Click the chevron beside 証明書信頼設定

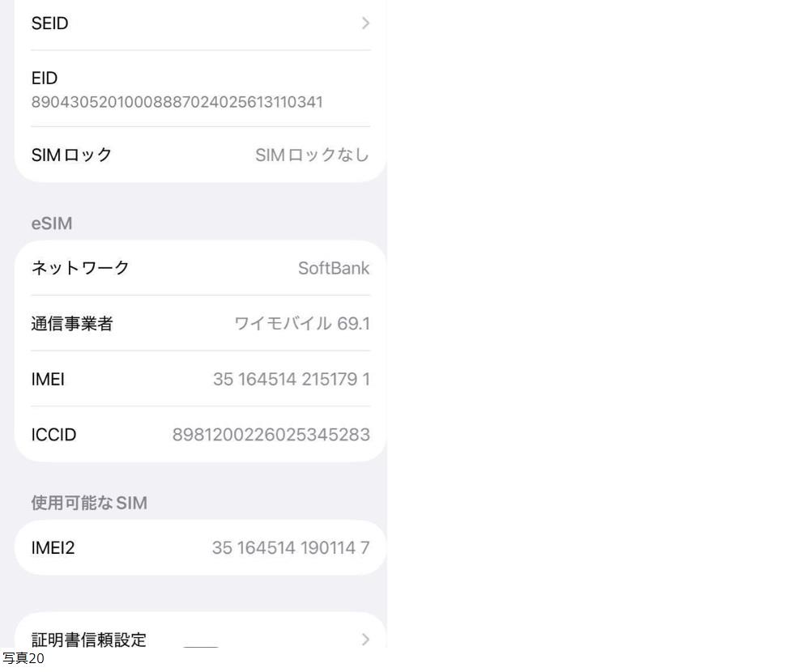(365, 640)
